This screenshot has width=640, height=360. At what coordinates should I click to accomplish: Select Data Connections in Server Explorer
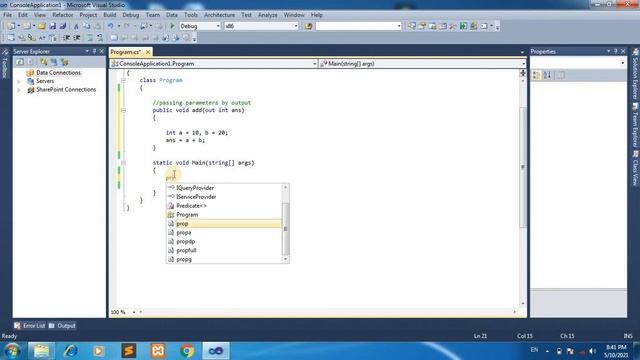[x=58, y=73]
